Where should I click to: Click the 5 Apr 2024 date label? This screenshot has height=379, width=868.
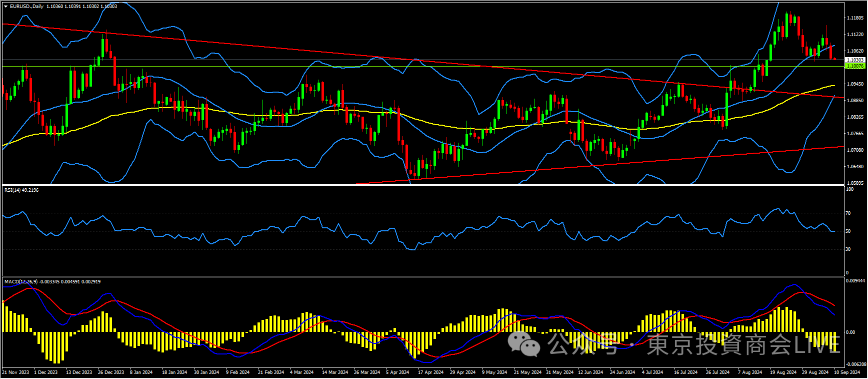pos(397,372)
